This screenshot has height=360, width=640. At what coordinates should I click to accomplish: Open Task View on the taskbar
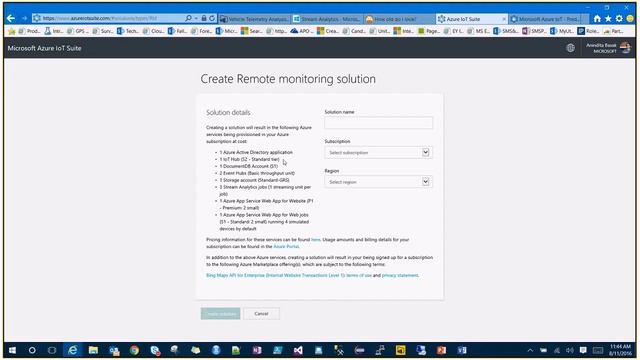coord(52,350)
